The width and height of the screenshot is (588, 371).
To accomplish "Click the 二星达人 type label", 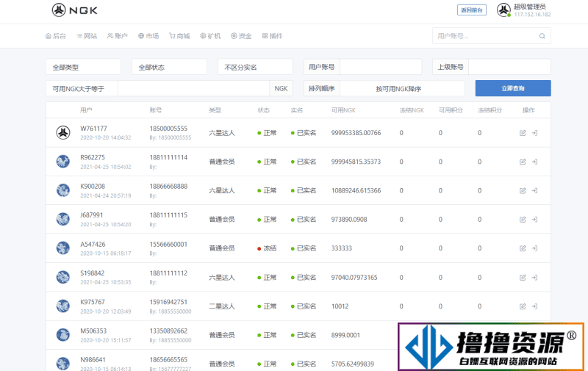I will (222, 306).
